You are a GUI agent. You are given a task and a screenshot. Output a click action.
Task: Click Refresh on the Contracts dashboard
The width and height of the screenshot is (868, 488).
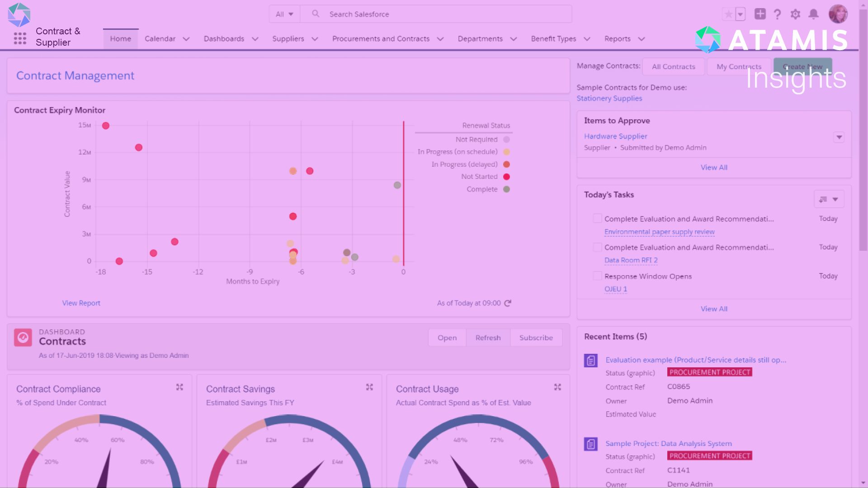pyautogui.click(x=488, y=338)
